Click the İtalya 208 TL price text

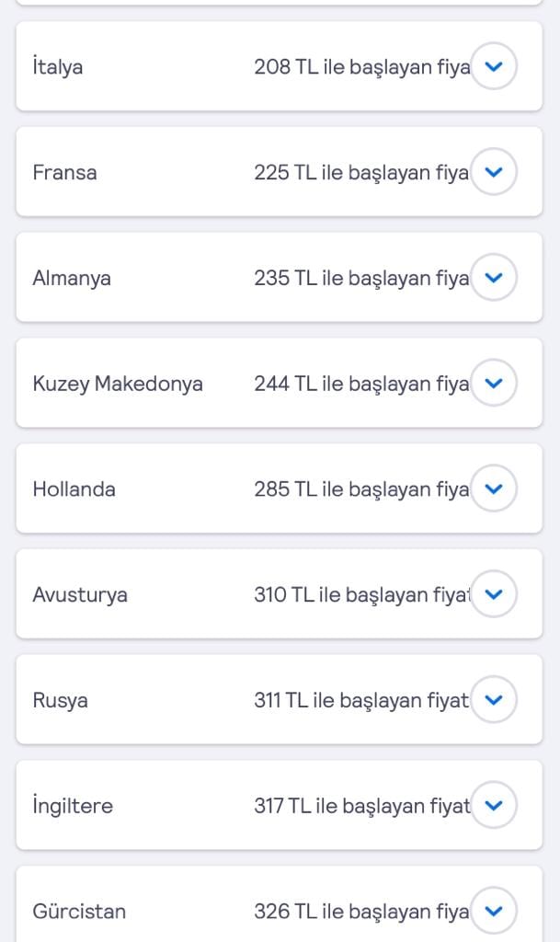tap(361, 67)
